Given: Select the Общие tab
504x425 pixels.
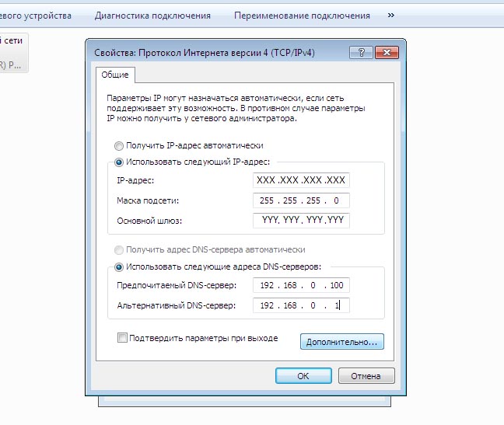Looking at the screenshot, I should (x=115, y=75).
